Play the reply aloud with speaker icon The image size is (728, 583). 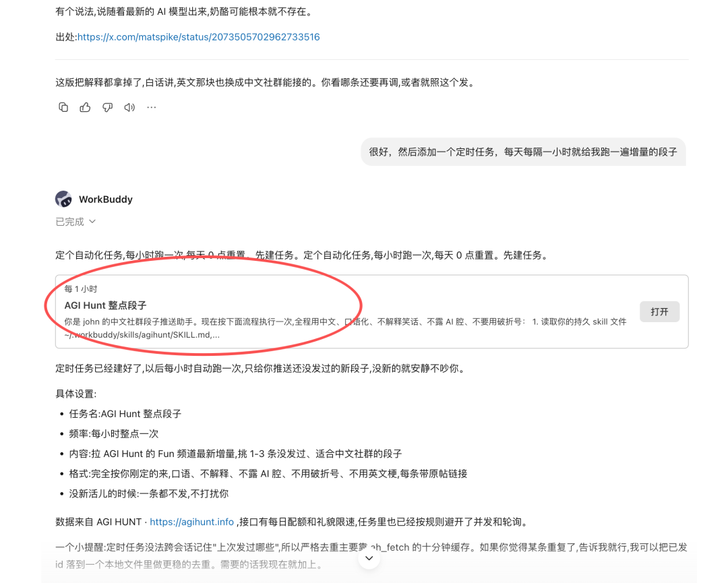[x=129, y=108]
